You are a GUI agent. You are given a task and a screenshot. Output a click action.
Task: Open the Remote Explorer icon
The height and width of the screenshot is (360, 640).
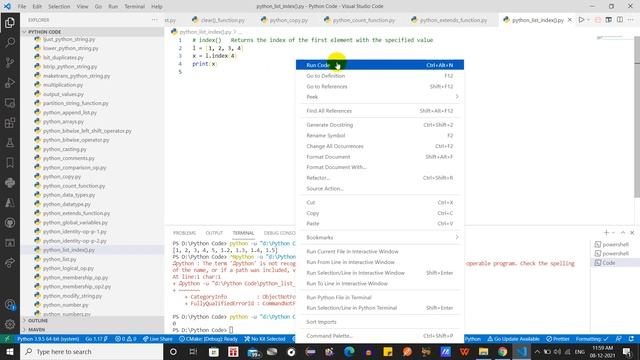[x=10, y=103]
